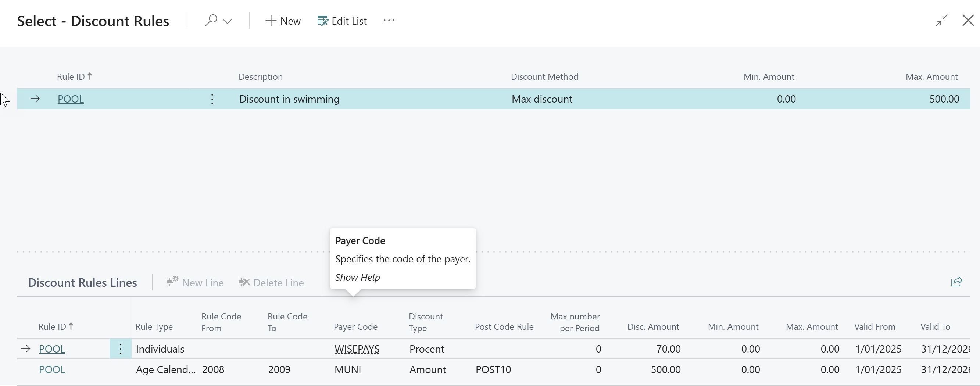The image size is (980, 386).
Task: Open POOL link in top rules list
Action: pyautogui.click(x=71, y=99)
